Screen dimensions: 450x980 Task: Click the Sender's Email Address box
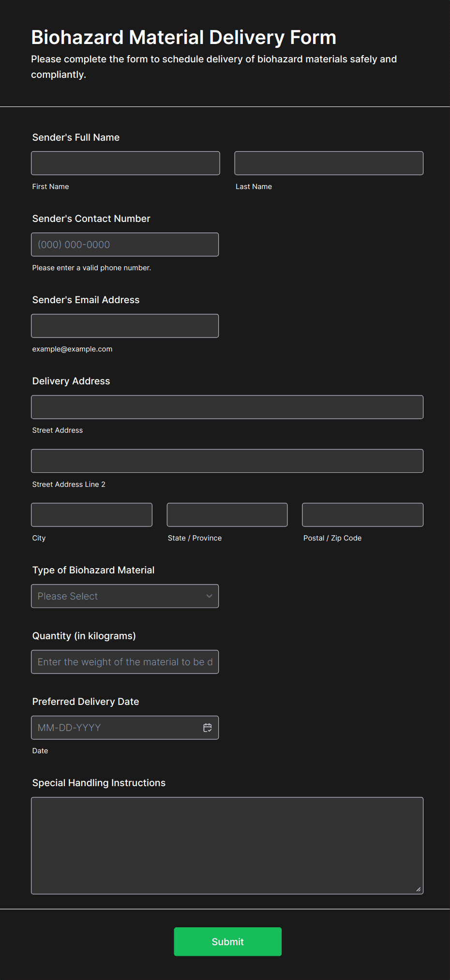[x=124, y=326]
